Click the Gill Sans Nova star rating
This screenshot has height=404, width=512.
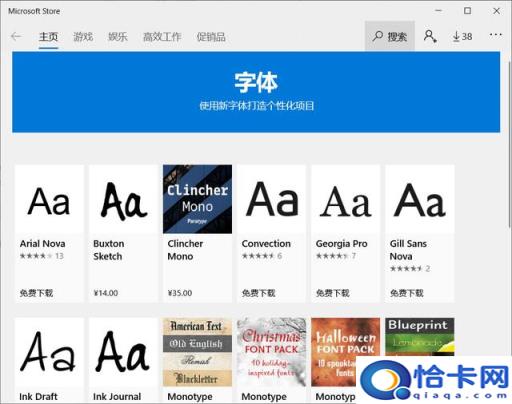[406, 268]
